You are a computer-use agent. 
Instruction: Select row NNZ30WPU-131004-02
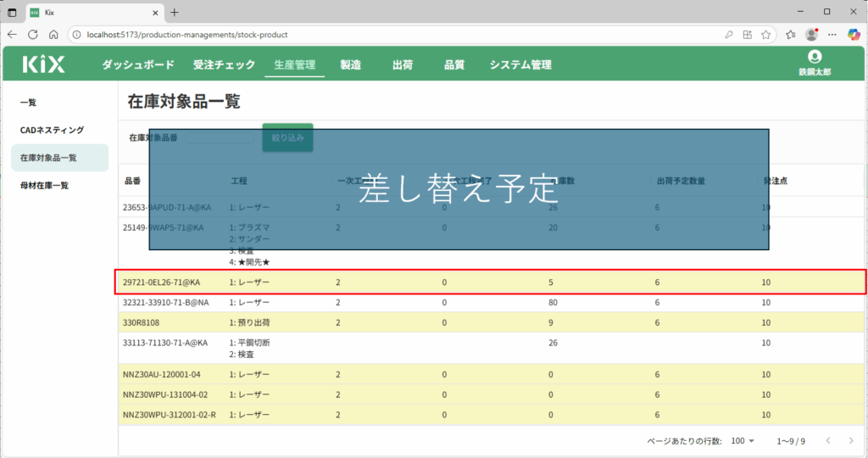pyautogui.click(x=491, y=394)
